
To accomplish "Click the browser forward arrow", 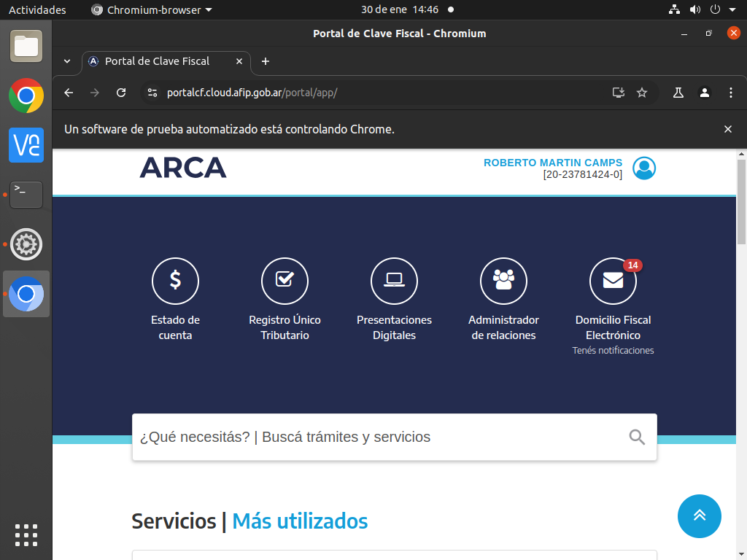I will 95,93.
